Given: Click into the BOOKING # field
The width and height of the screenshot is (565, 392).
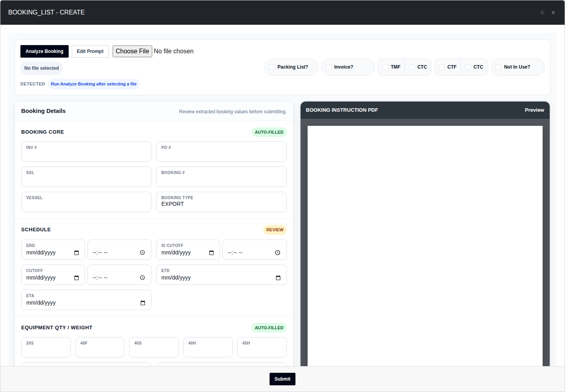Looking at the screenshot, I should click(x=221, y=177).
